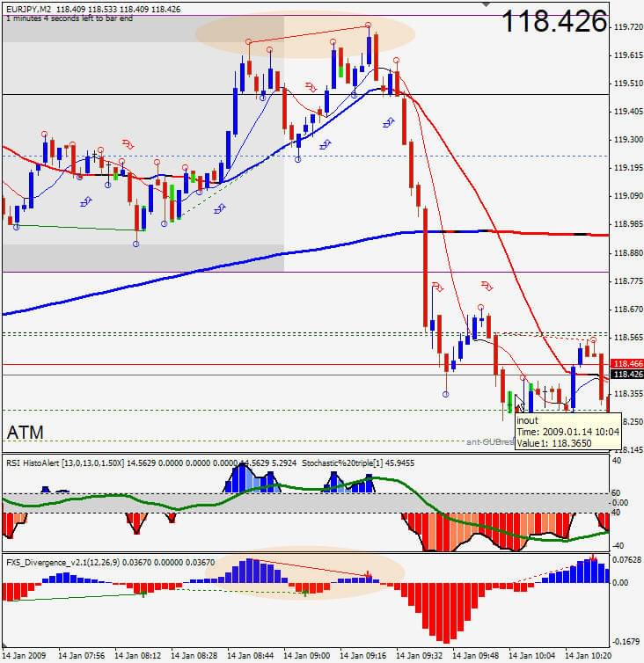This screenshot has width=644, height=663.
Task: Click the -40 scale value in RSI panel
Action: tap(618, 545)
